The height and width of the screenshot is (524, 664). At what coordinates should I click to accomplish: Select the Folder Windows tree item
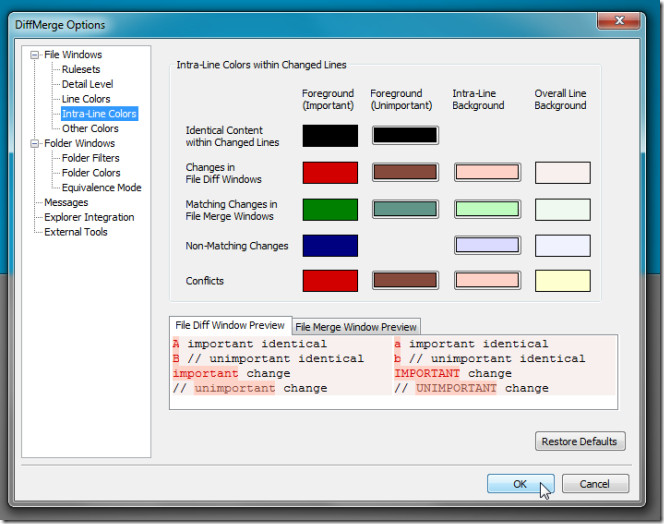point(79,144)
